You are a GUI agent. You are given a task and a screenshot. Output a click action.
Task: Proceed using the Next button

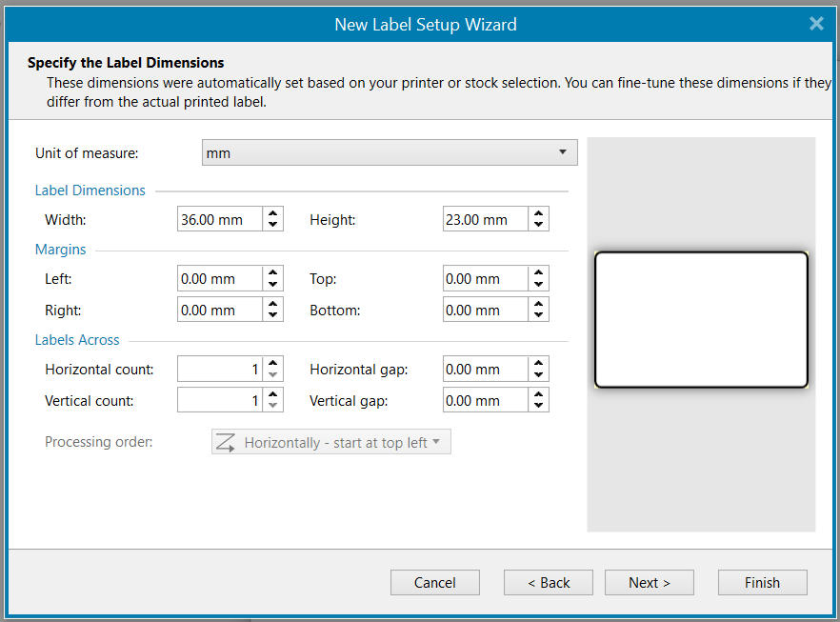[x=649, y=582]
